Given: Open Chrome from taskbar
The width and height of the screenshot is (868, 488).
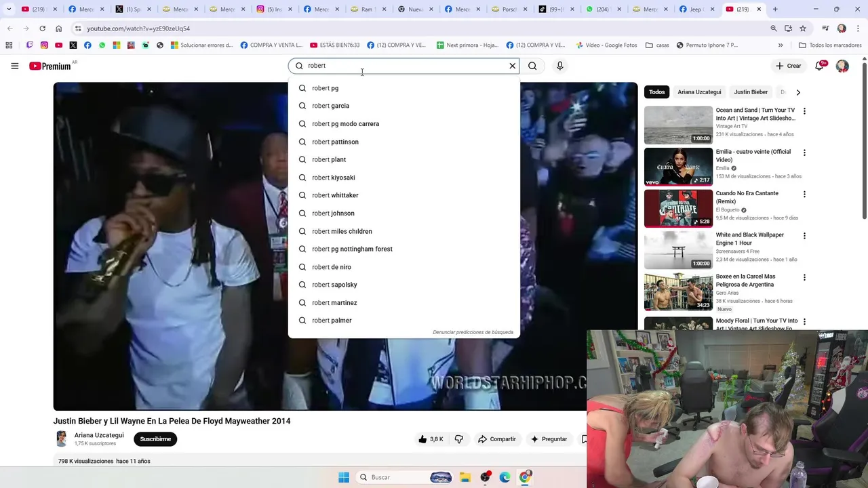Looking at the screenshot, I should coord(525,477).
